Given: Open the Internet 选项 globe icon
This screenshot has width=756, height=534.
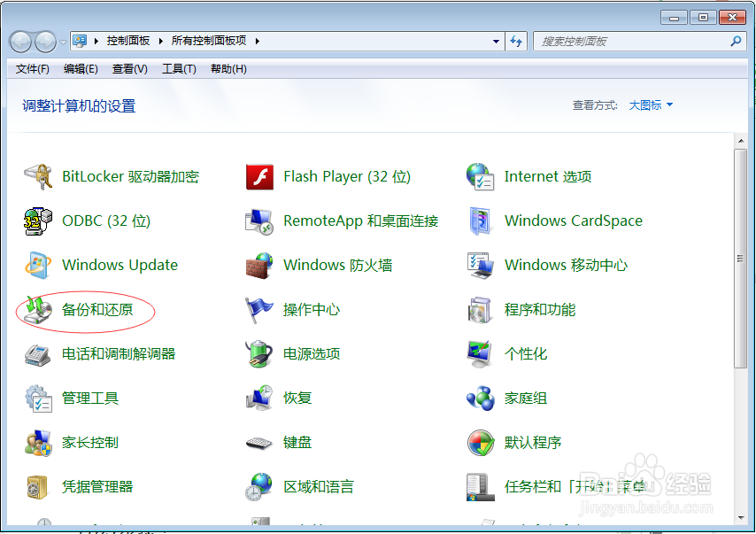Looking at the screenshot, I should pos(480,176).
